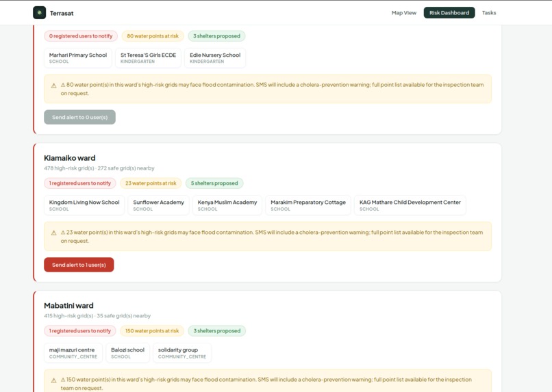Click the 23 water point(s) contamination notice

268,236
